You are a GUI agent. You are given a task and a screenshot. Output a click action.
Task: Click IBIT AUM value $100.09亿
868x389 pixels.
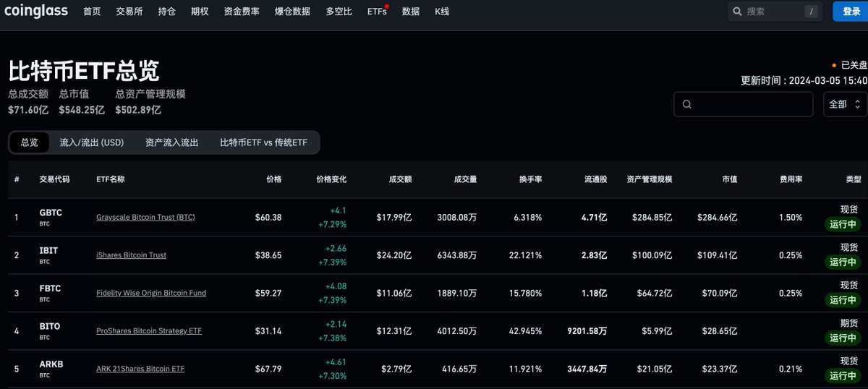pyautogui.click(x=652, y=255)
